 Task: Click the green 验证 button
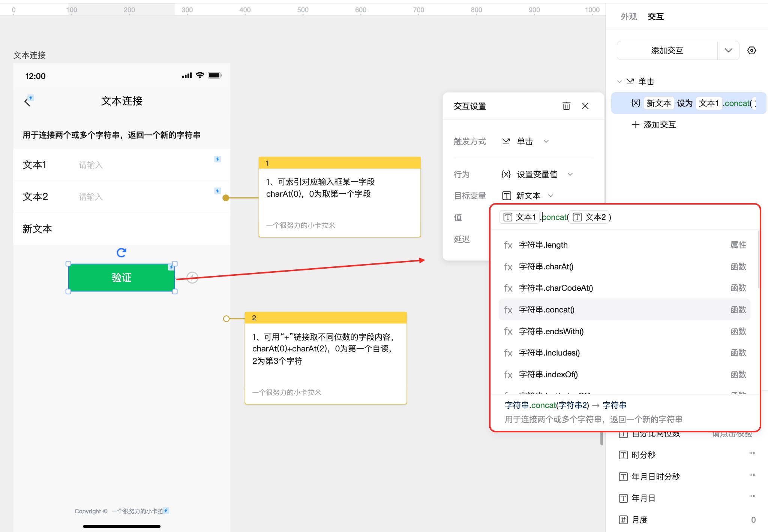[121, 278]
